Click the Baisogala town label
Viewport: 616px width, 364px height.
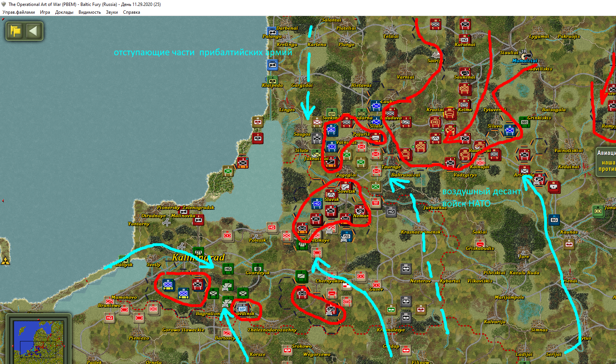[x=554, y=110]
